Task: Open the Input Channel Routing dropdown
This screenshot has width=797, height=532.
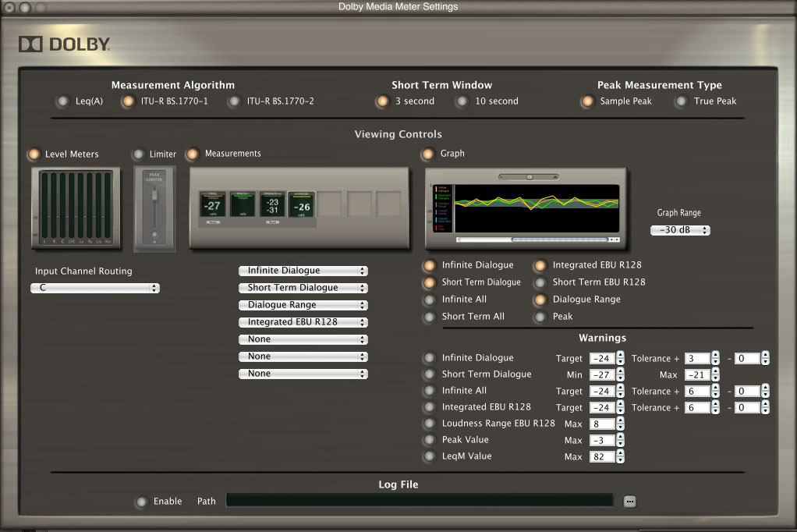Action: tap(94, 288)
